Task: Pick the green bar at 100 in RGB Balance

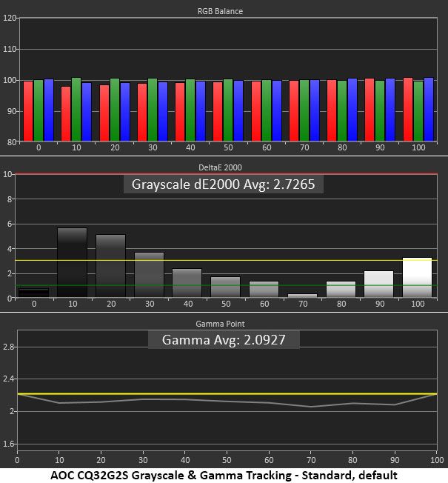Action: click(x=418, y=111)
